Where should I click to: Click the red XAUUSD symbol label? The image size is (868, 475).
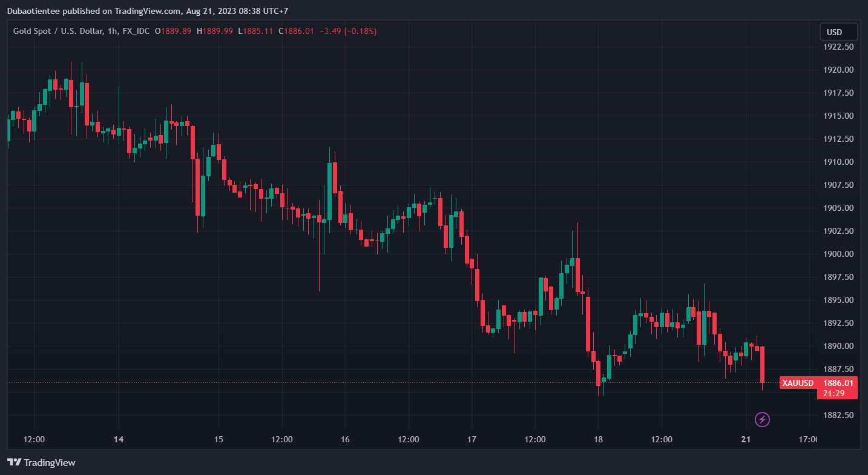click(x=797, y=383)
